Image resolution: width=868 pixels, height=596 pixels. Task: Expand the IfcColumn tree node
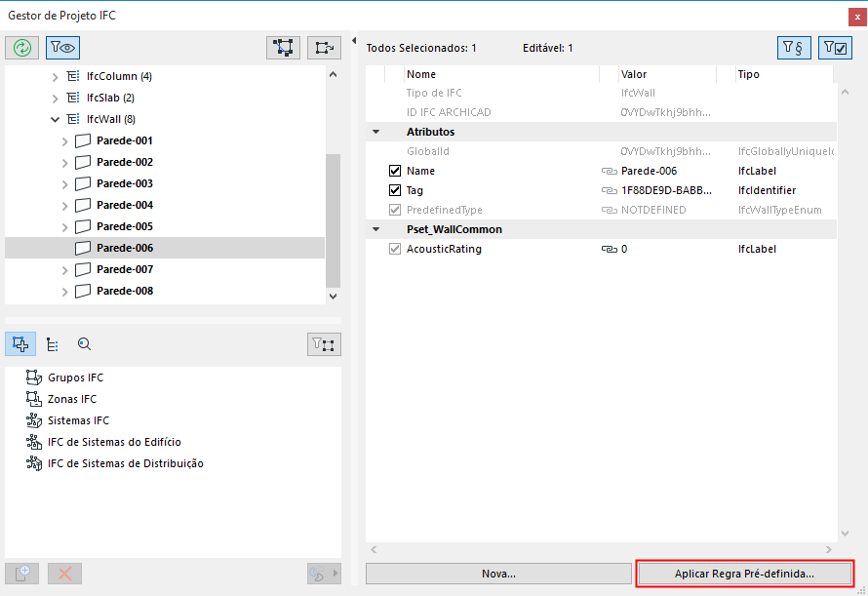(x=56, y=76)
